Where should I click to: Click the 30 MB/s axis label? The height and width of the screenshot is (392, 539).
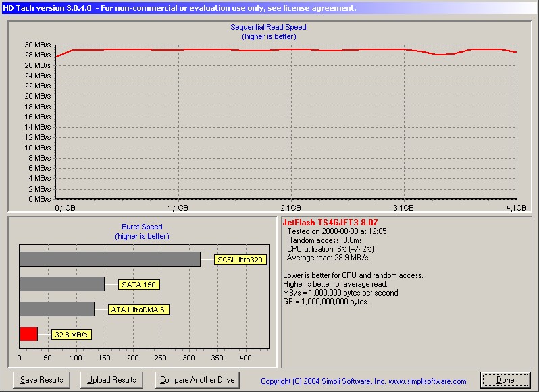pos(38,45)
